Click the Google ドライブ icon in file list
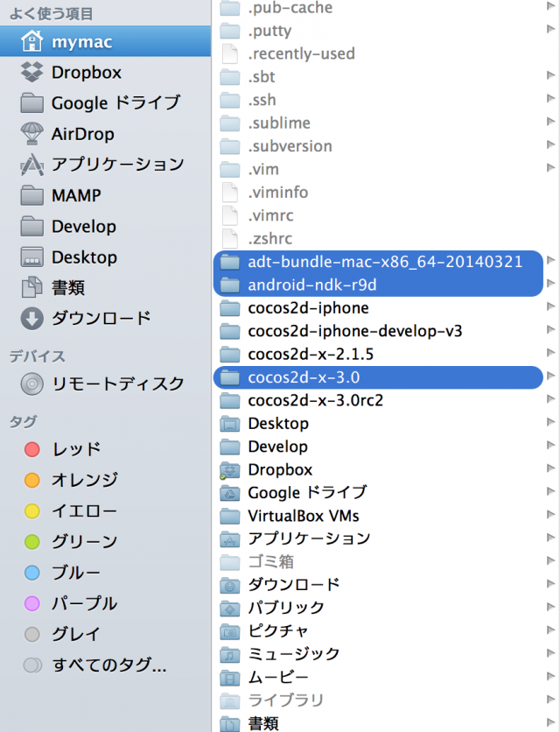The height and width of the screenshot is (732, 560). tap(229, 493)
